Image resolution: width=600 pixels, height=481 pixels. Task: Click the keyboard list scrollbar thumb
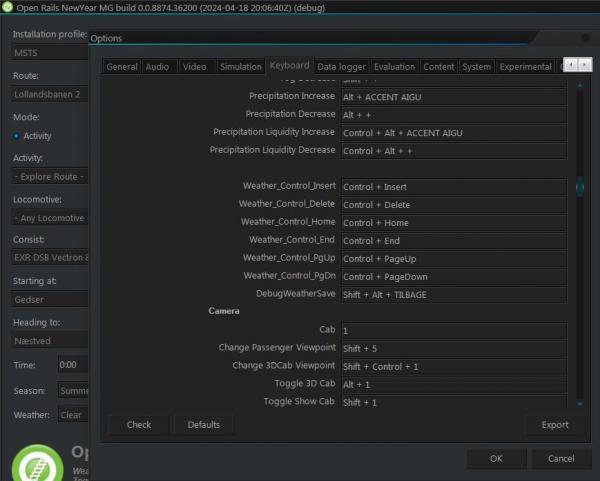[x=580, y=187]
